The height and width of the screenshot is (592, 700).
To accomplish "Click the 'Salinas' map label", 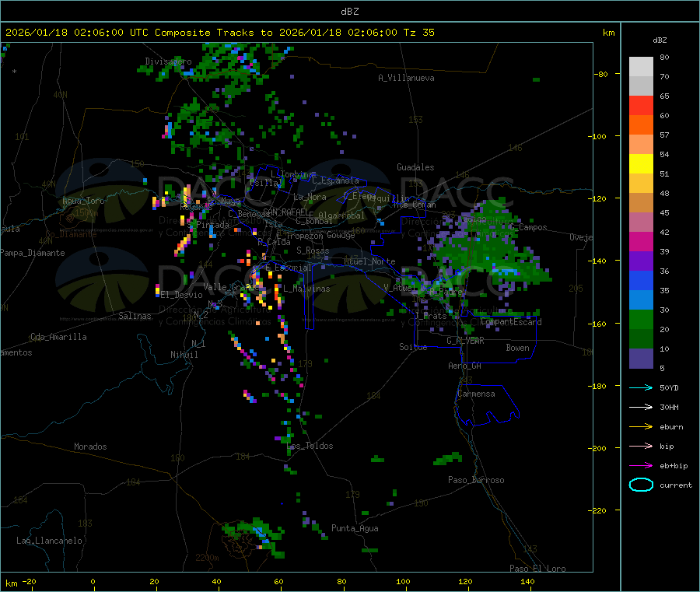I will (135, 316).
